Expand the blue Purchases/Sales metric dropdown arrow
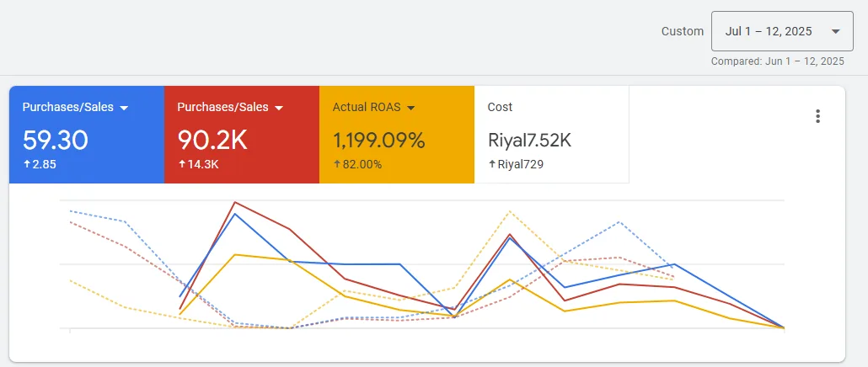The image size is (868, 367). tap(124, 108)
